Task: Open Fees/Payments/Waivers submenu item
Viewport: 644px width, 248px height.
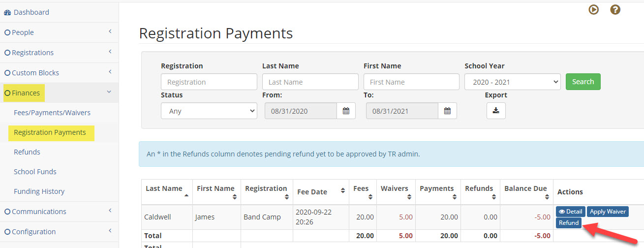Action: pos(52,113)
